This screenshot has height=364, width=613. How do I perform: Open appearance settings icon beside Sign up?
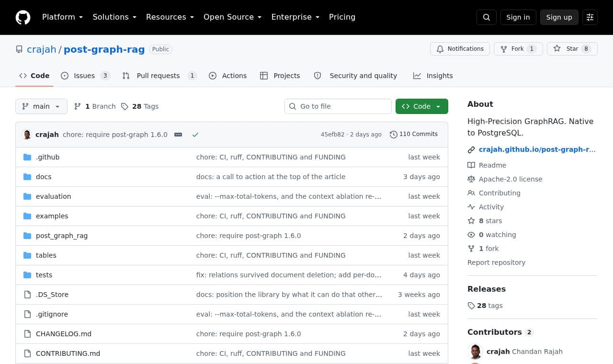coord(590,17)
